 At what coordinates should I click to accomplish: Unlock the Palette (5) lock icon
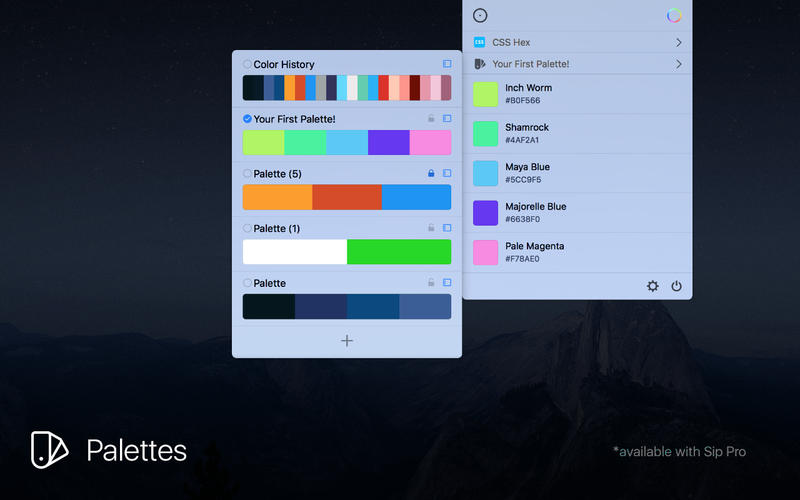click(431, 173)
